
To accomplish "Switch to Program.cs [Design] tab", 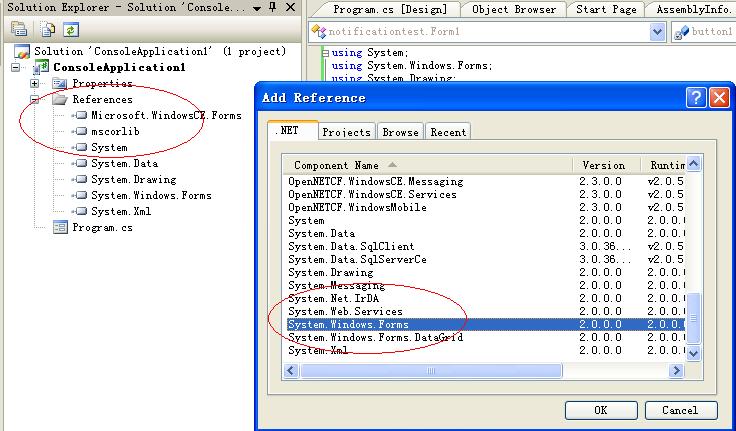I will point(390,9).
